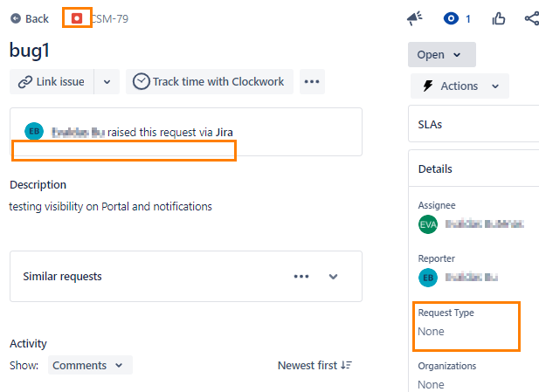Open the feedback megaphone icon
The height and width of the screenshot is (392, 539).
click(415, 18)
